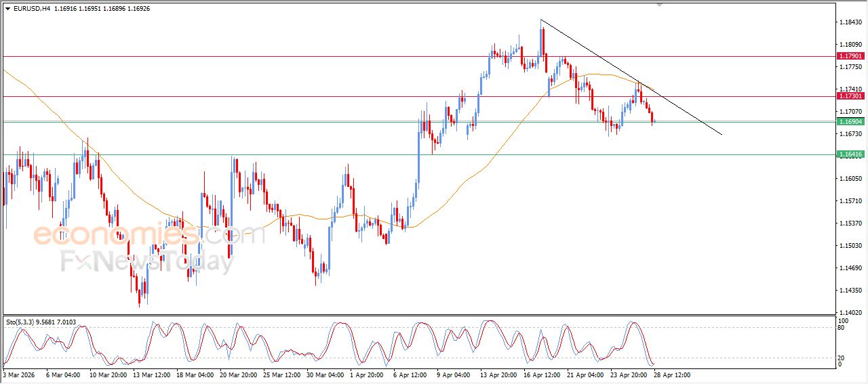This screenshot has height=384, width=868.
Task: Click the arrow beside EURUSD,H4 title
Action: (x=8, y=9)
